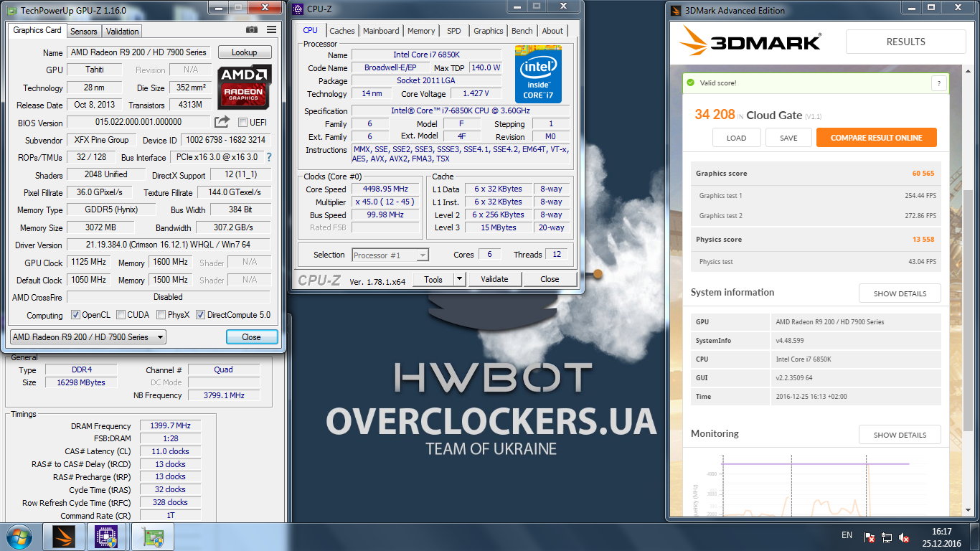This screenshot has height=551, width=980.
Task: Open the GPU selection dropdown in GPU-Z
Action: (x=88, y=337)
